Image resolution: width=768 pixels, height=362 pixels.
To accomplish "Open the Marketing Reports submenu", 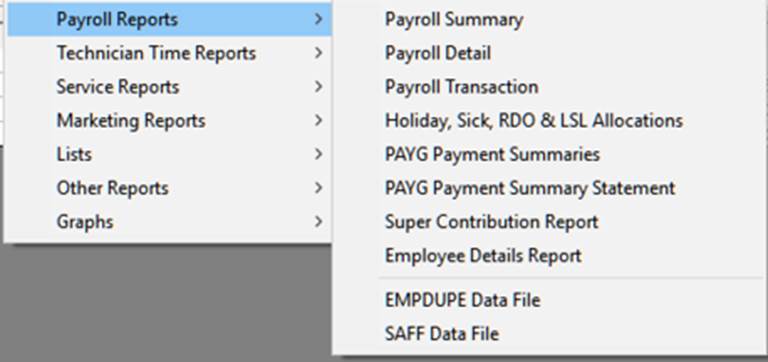I will coord(169,121).
